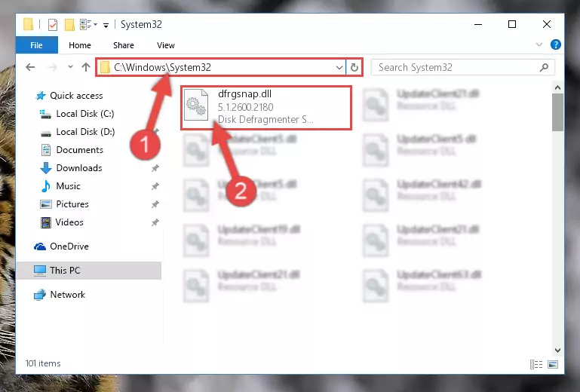Minimize the System32 window
Screen dimensions: 580x392
[x=478, y=24]
